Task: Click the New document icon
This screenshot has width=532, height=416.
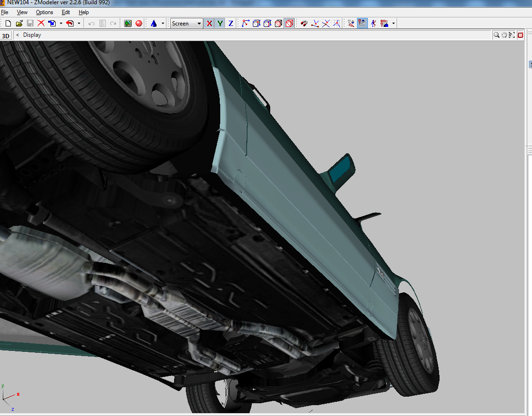Action: pos(8,23)
